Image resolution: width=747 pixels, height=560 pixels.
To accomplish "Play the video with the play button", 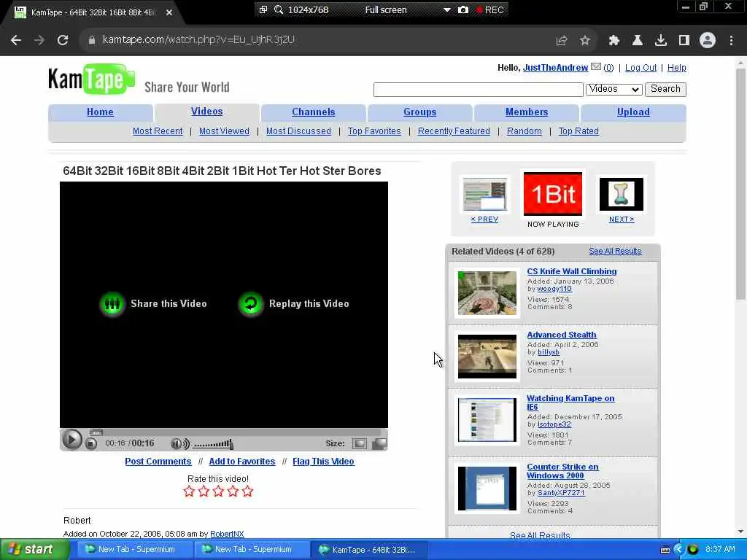I will click(72, 440).
